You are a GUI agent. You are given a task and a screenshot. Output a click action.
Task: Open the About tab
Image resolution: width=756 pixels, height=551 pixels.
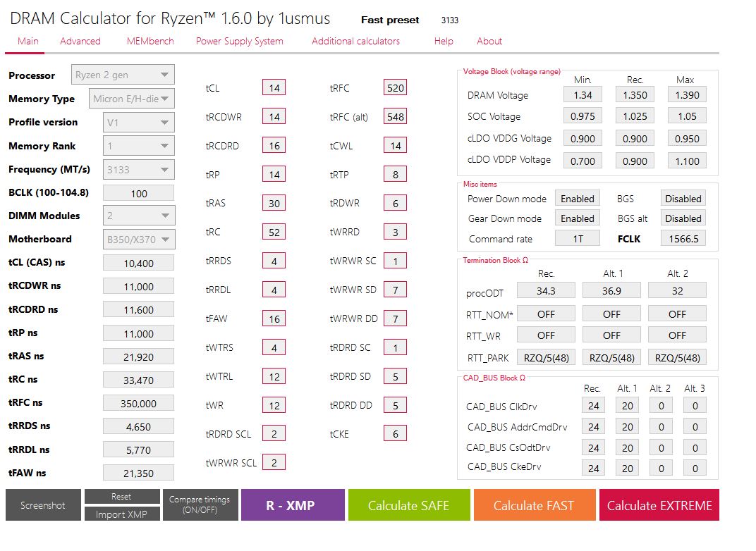(489, 42)
